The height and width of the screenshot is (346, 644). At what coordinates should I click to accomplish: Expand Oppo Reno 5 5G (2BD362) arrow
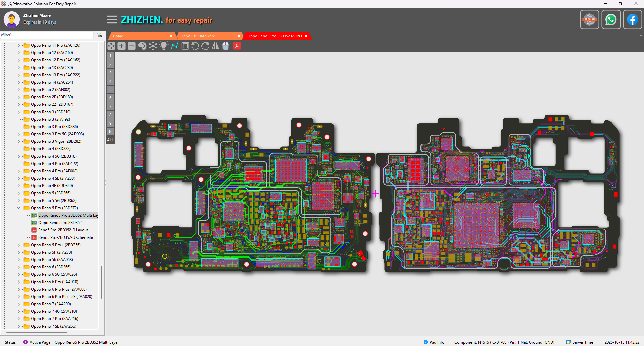[19, 201]
